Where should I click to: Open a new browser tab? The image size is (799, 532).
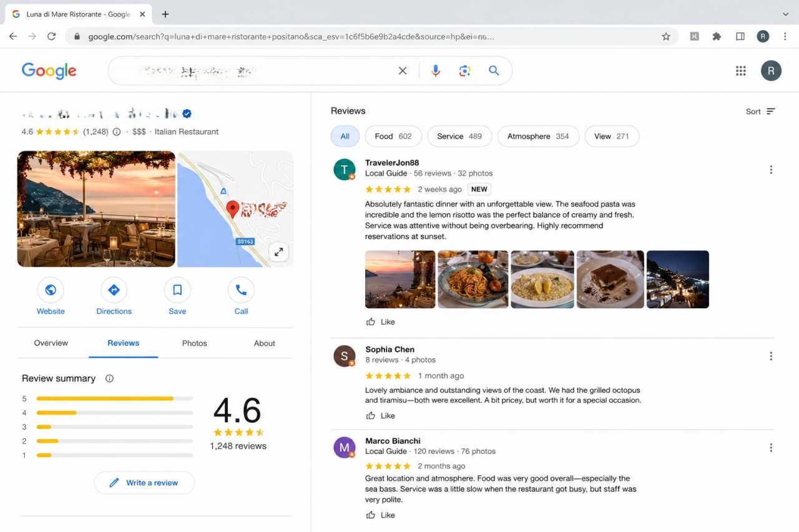[165, 14]
